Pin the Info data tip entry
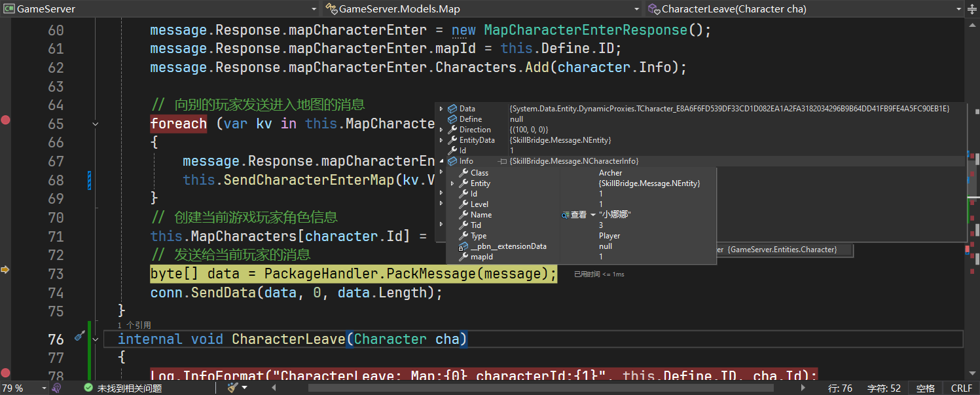 click(502, 161)
